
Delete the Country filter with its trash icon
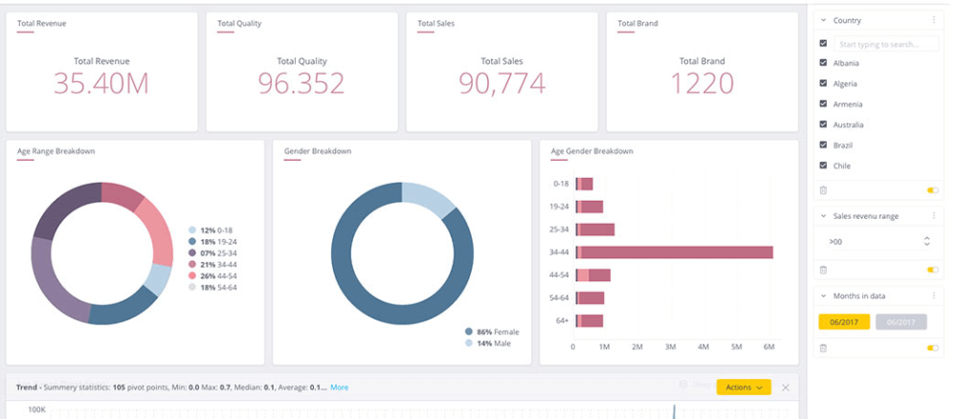[x=823, y=190]
